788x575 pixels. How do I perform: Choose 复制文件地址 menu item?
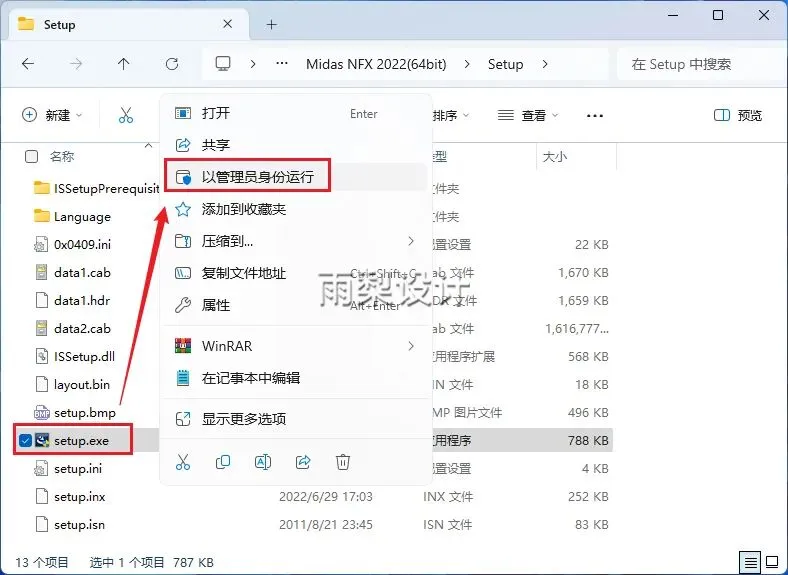point(296,273)
